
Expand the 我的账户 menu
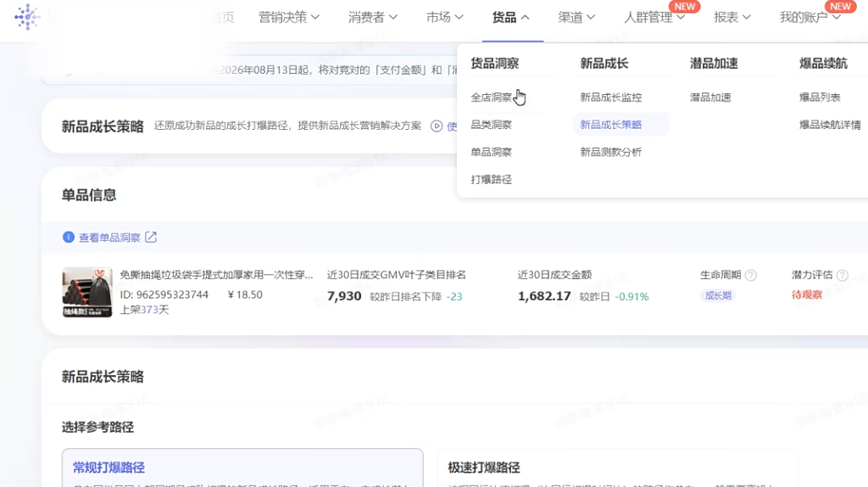pyautogui.click(x=810, y=18)
